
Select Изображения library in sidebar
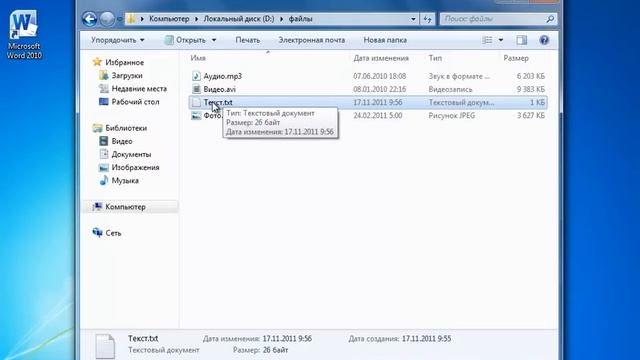click(135, 167)
